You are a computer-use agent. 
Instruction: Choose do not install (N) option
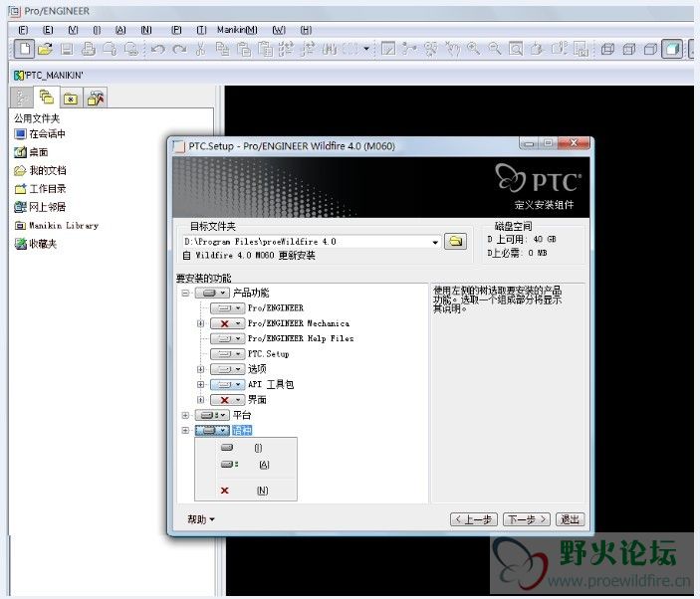246,491
